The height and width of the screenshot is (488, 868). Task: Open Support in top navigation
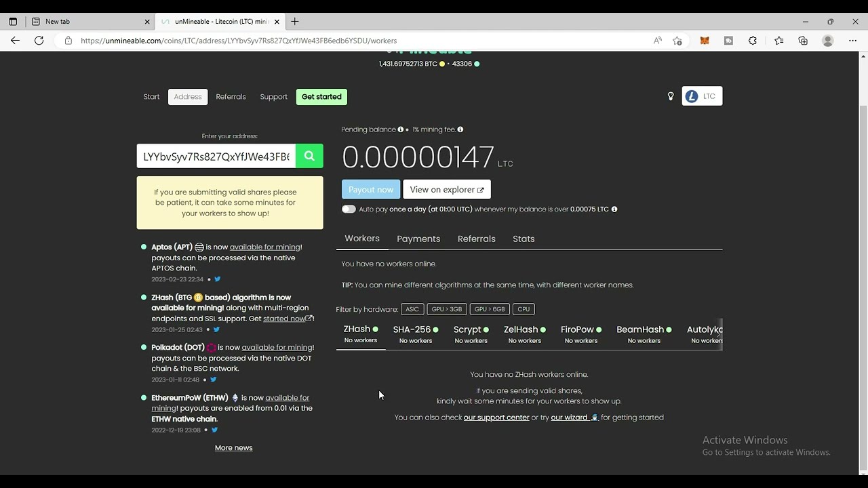pos(273,97)
